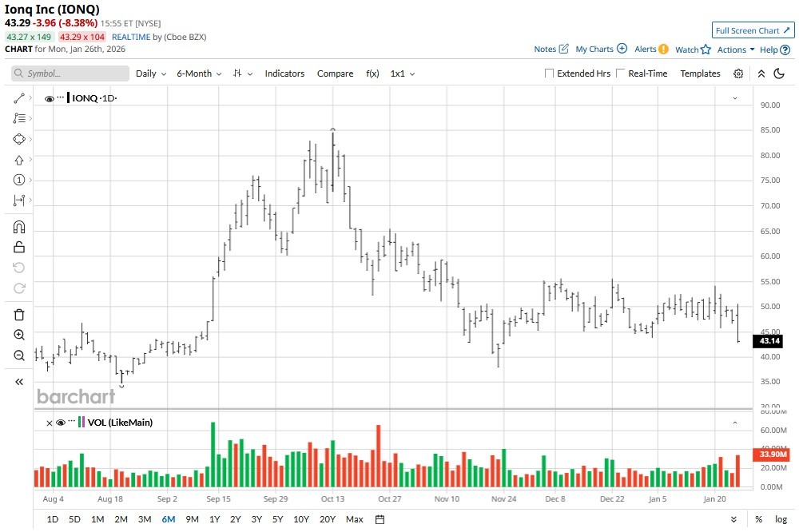Click the 43.14 last price label
799x532 pixels.
[x=769, y=341]
